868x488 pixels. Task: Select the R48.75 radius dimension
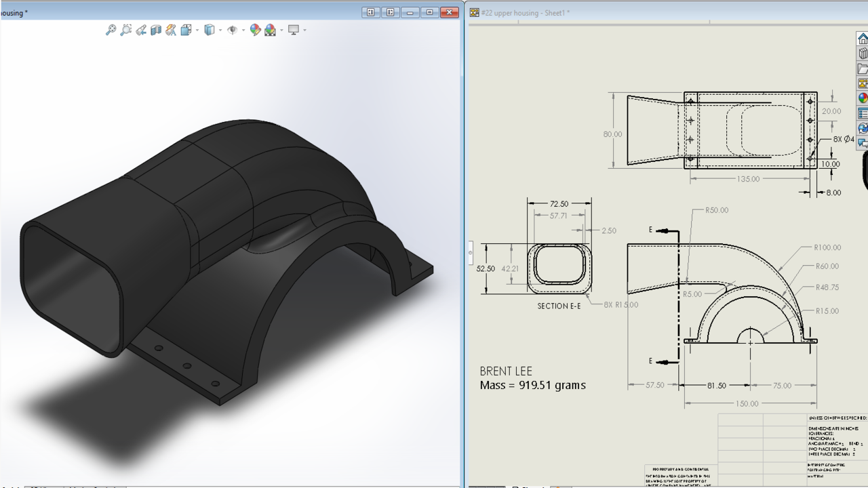tap(827, 287)
